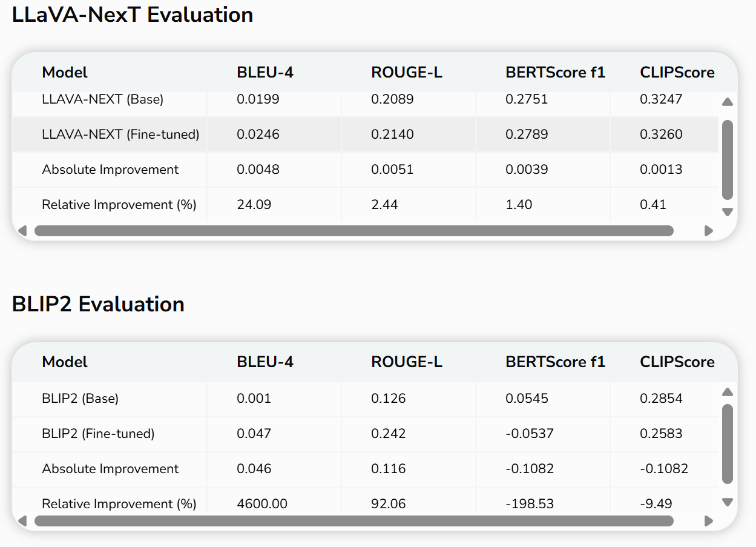Screen dimensions: 756x547
Task: Click scroll-up arrow in BLIP2 table
Action: 728,392
